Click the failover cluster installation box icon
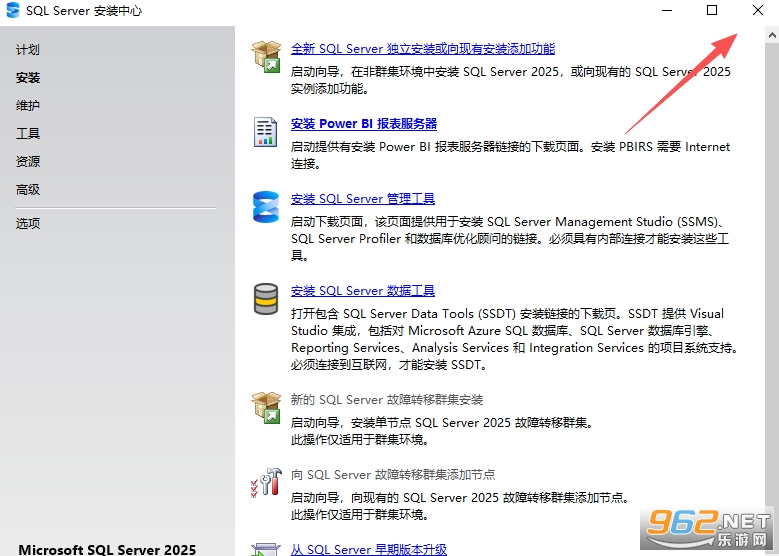 coord(266,407)
